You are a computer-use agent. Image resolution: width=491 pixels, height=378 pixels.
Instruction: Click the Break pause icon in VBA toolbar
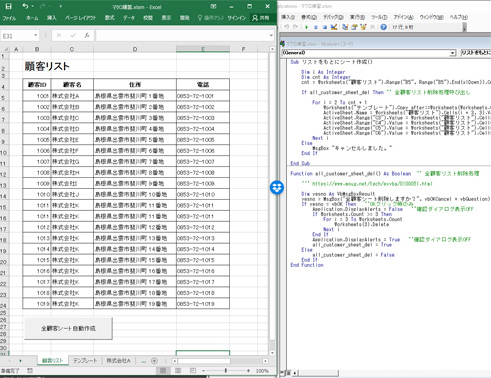[315, 27]
